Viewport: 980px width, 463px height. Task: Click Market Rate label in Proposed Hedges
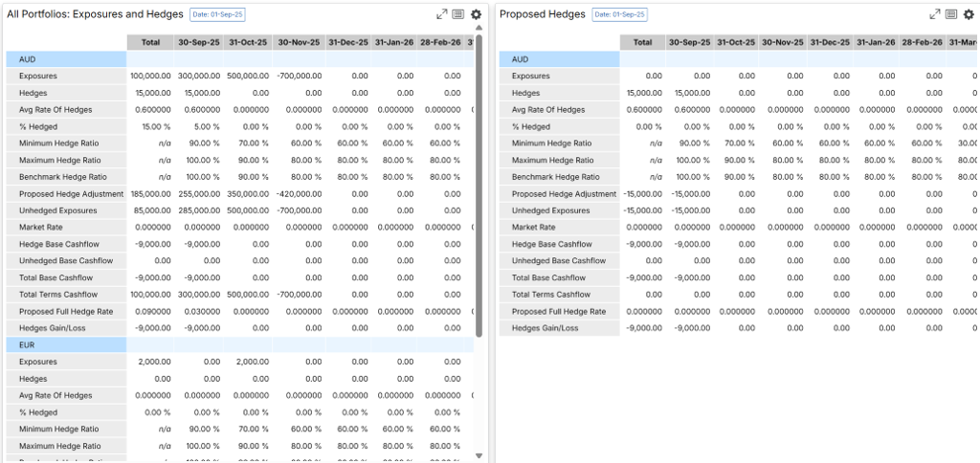click(534, 228)
